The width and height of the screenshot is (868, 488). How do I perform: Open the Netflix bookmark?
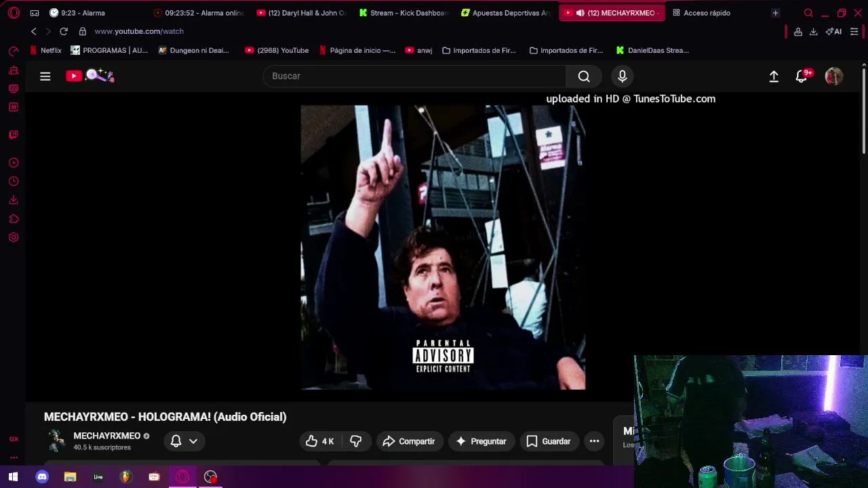coord(45,50)
